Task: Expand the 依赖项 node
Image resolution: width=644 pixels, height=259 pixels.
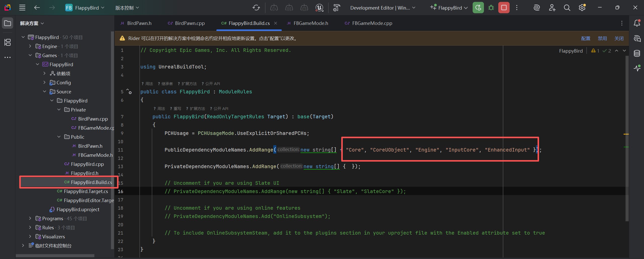Action: coord(45,73)
